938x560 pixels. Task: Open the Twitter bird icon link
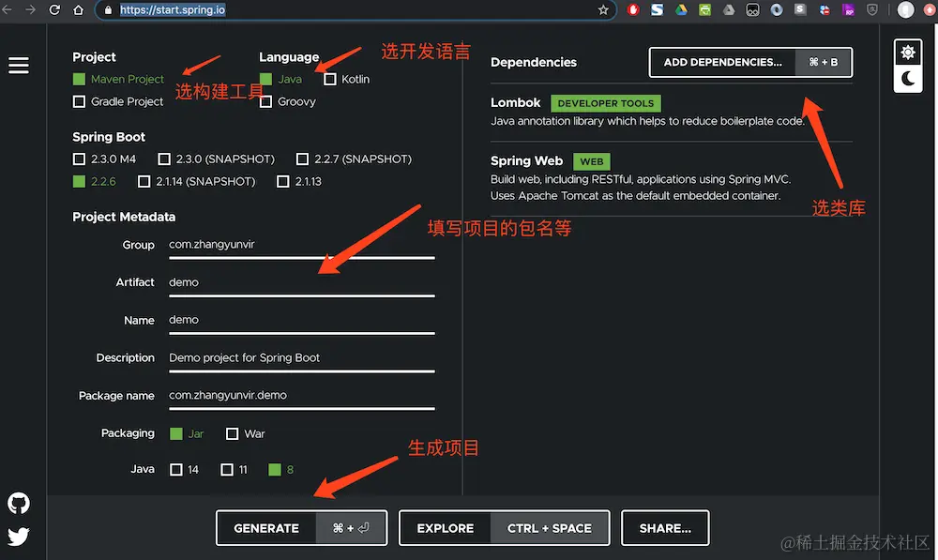19,536
